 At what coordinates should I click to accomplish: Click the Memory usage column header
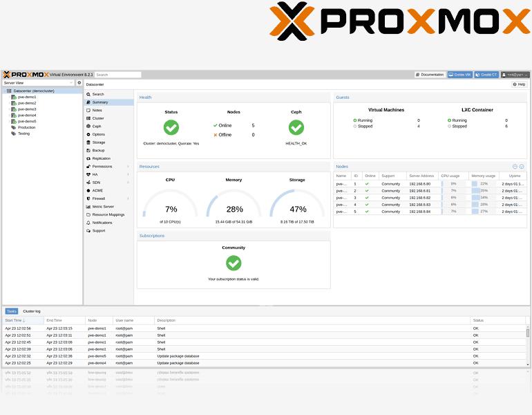(484, 176)
